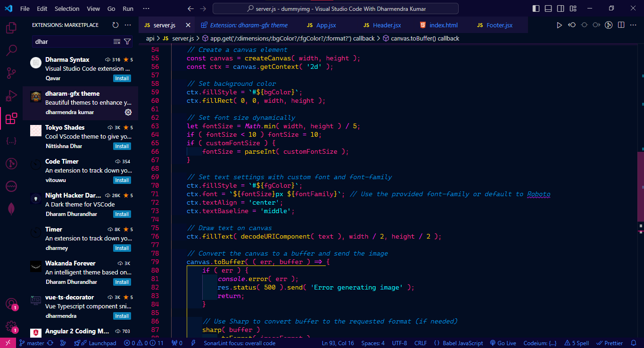Open the title bar overflow menu ellipsis
This screenshot has height=348, width=644.
coord(146,8)
